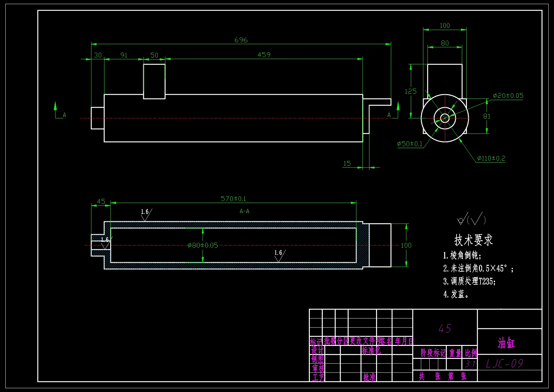Screen dimensions: 554x392
Task: Select the 批准 title block label
Action: point(369,377)
